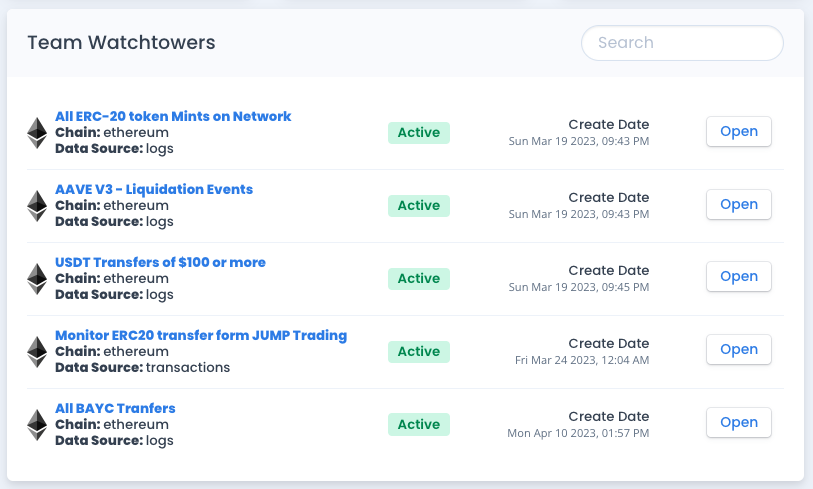
Task: Hit Open button for All BAYC Tranfers
Action: (738, 423)
